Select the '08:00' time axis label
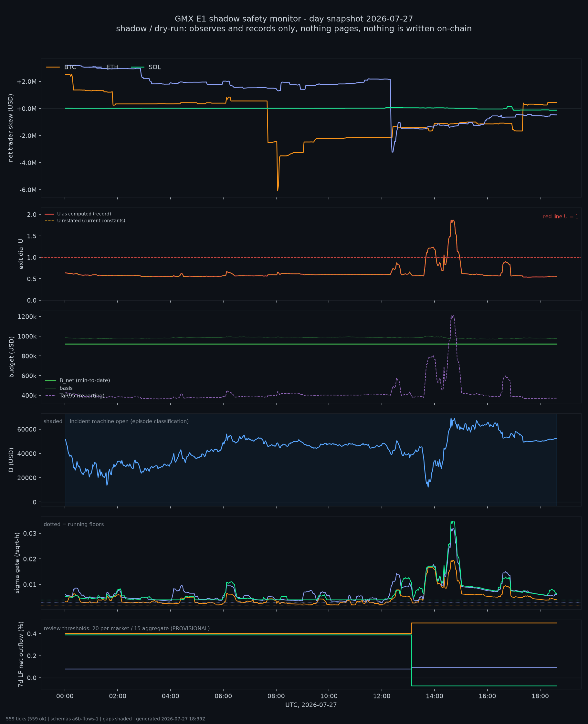 click(276, 696)
